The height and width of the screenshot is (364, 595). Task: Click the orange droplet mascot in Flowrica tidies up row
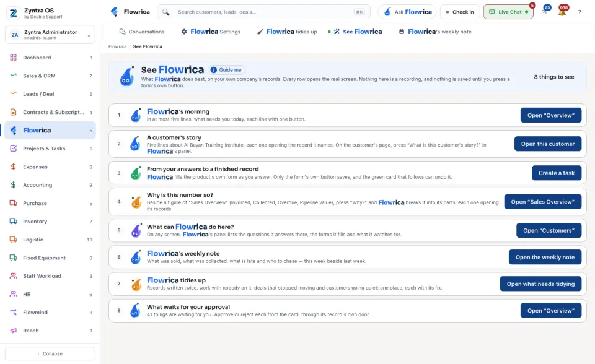136,284
